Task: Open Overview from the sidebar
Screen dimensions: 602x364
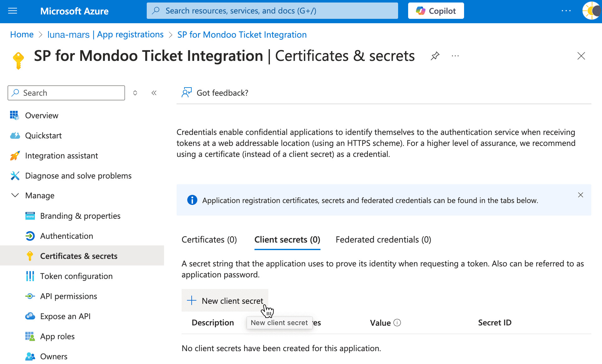Action: [x=41, y=115]
